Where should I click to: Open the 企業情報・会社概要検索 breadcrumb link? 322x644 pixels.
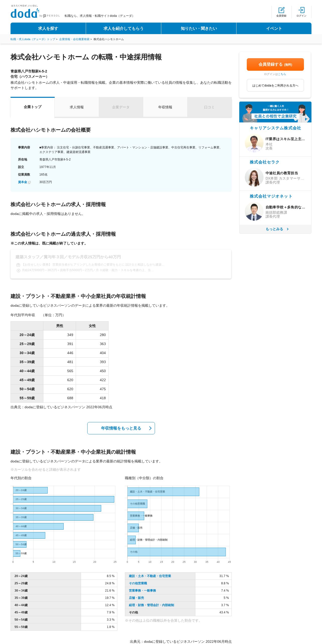[x=74, y=39]
